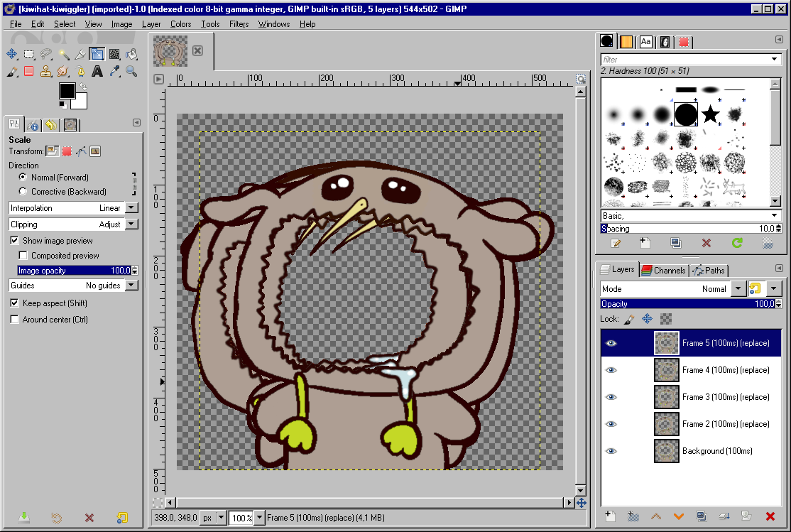This screenshot has width=791, height=532.
Task: Hide the Frame 3 layer eye icon
Action: point(611,397)
